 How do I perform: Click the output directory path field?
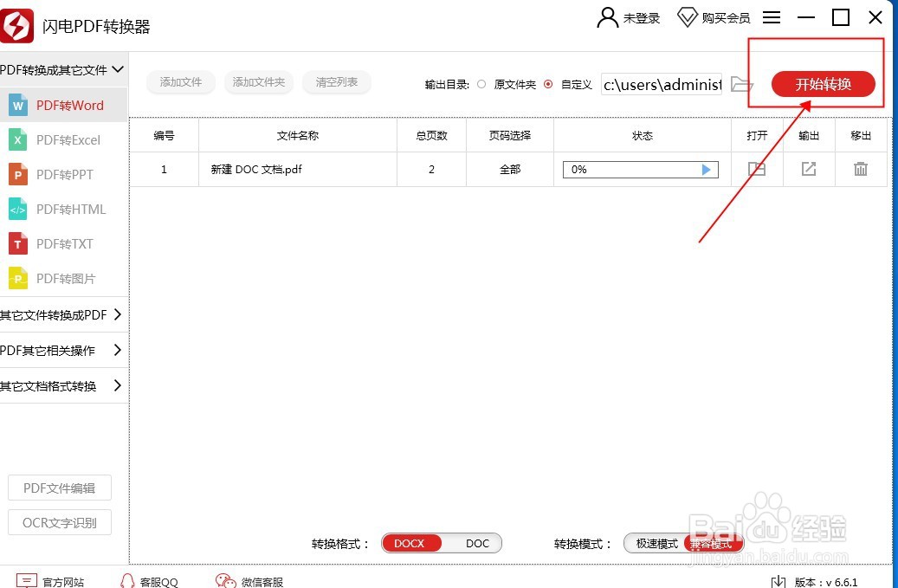[662, 85]
